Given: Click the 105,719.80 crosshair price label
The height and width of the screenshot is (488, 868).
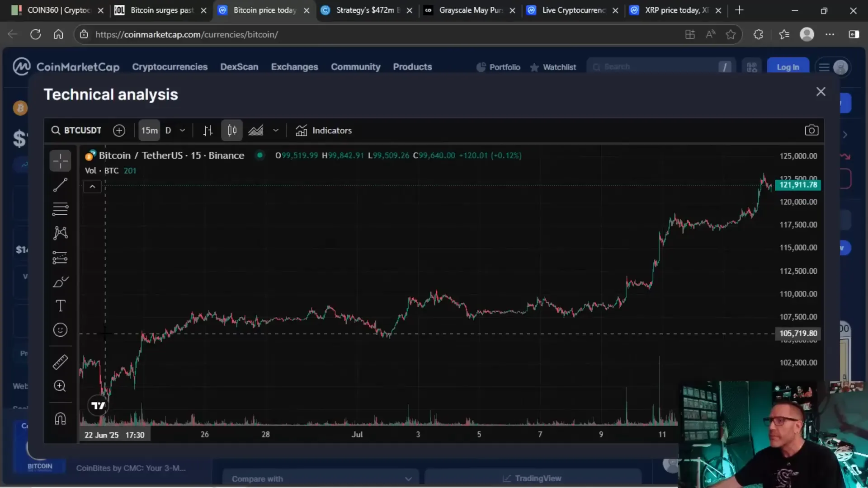Looking at the screenshot, I should point(798,333).
